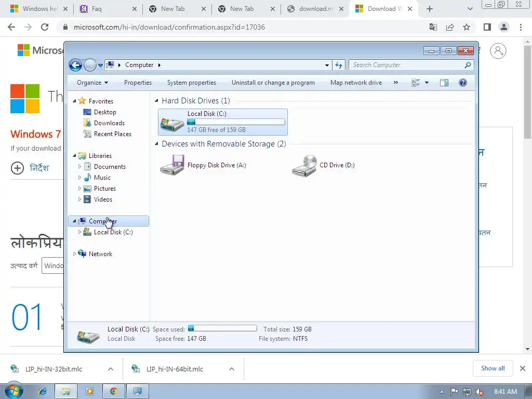The height and width of the screenshot is (399, 532).
Task: Click System properties in toolbar
Action: pos(192,83)
